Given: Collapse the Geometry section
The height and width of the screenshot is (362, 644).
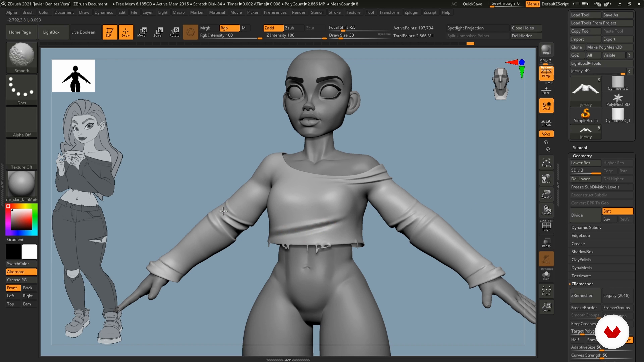Looking at the screenshot, I should tap(582, 156).
